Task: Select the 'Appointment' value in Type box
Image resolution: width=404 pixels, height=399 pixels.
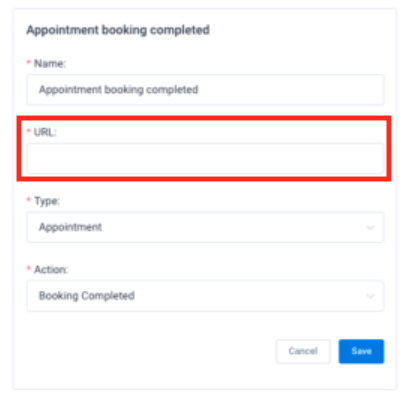Action: coord(70,227)
